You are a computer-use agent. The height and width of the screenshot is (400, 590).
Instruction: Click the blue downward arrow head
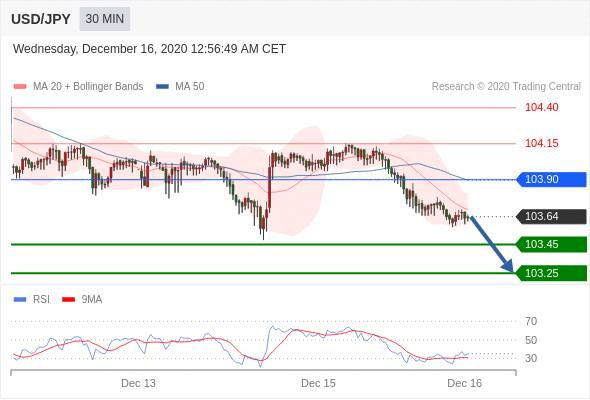(x=508, y=266)
